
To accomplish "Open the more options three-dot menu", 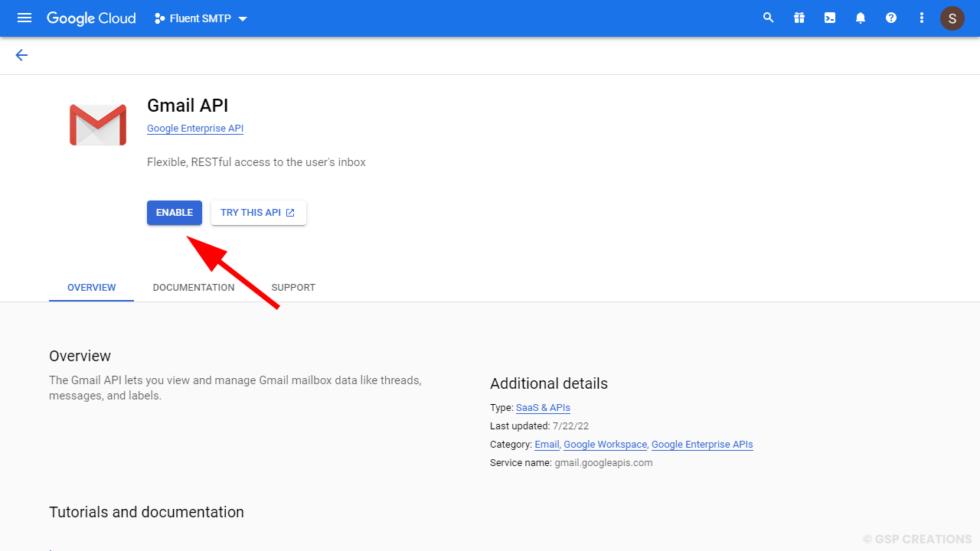I will 922,18.
